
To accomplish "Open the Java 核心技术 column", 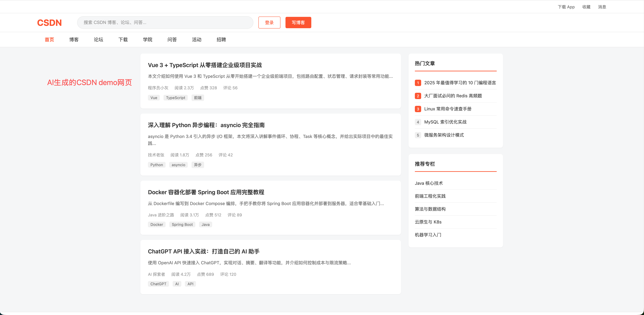I will [429, 183].
